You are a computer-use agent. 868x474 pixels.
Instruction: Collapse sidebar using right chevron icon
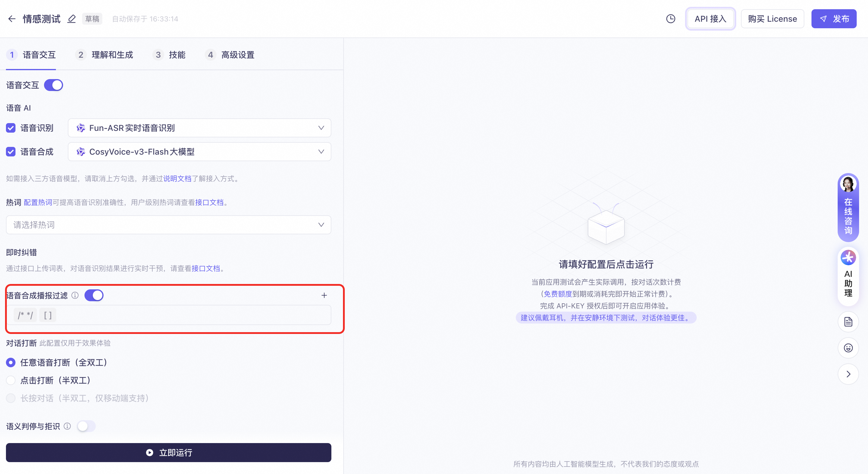tap(848, 374)
